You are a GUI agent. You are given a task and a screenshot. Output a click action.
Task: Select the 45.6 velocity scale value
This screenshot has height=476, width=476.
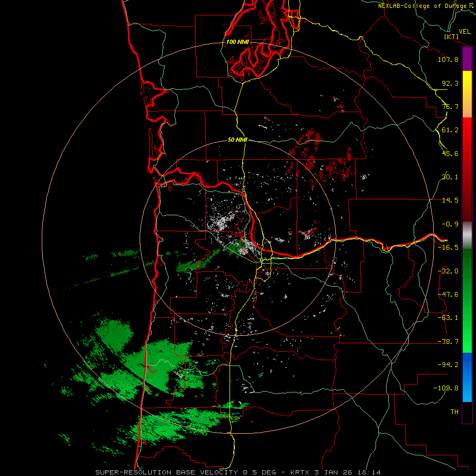point(450,153)
